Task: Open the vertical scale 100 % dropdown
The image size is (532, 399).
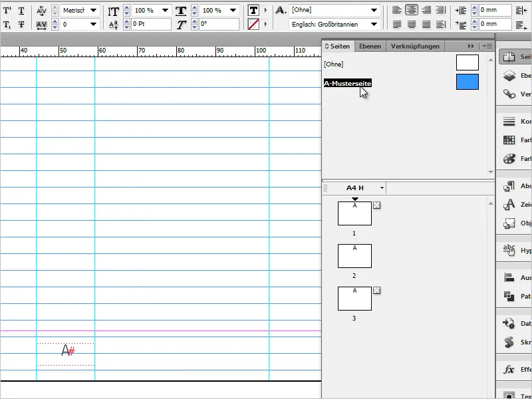Action: pyautogui.click(x=165, y=11)
